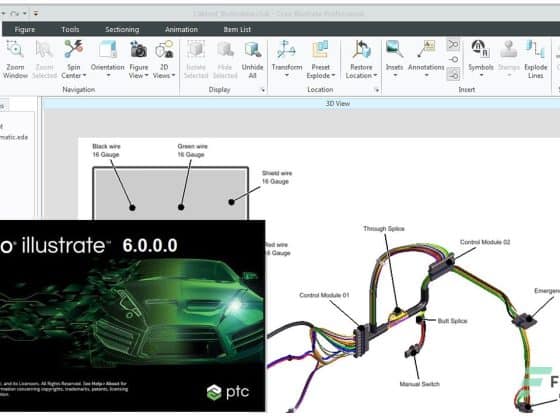Viewport: 560px width, 420px height.
Task: Expand the Symbols dropdown arrow
Action: pos(481,75)
